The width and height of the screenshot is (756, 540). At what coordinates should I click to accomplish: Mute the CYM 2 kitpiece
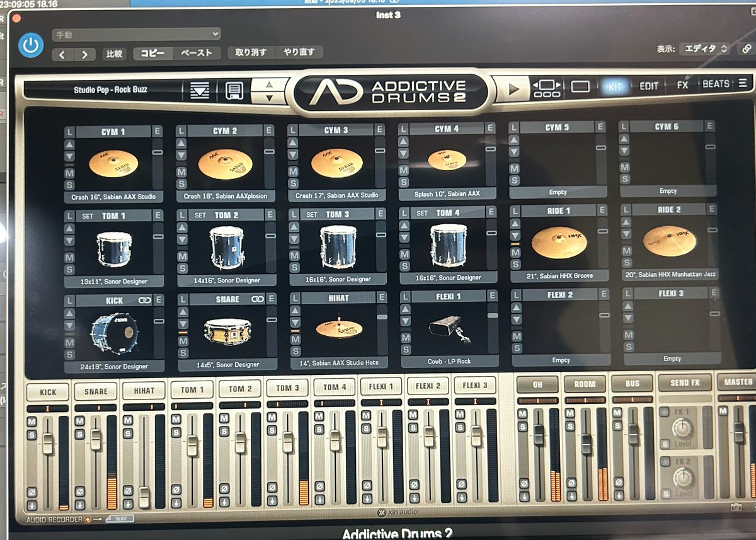pos(181,171)
